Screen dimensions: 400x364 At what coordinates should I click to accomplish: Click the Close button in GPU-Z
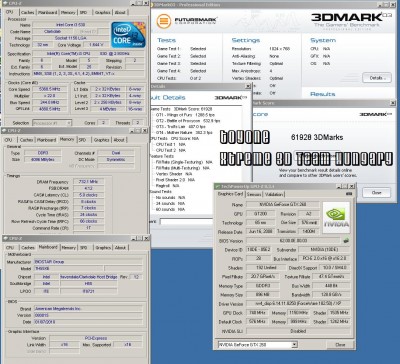[x=340, y=345]
